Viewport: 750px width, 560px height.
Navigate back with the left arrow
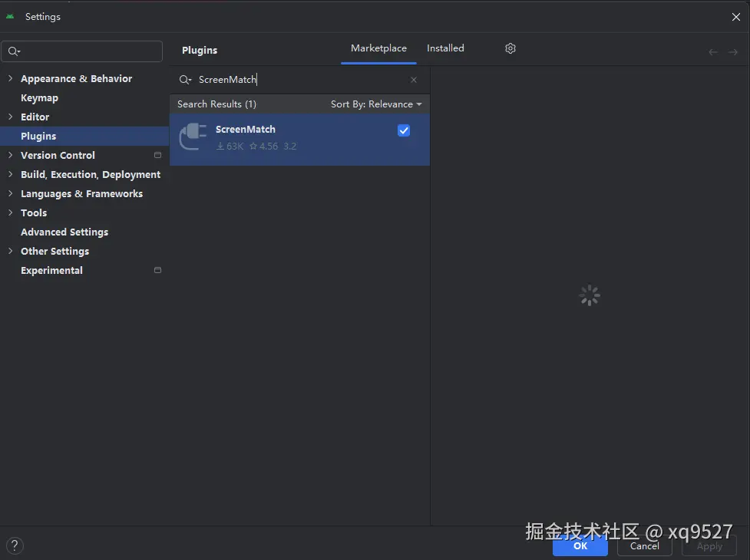[x=713, y=52]
